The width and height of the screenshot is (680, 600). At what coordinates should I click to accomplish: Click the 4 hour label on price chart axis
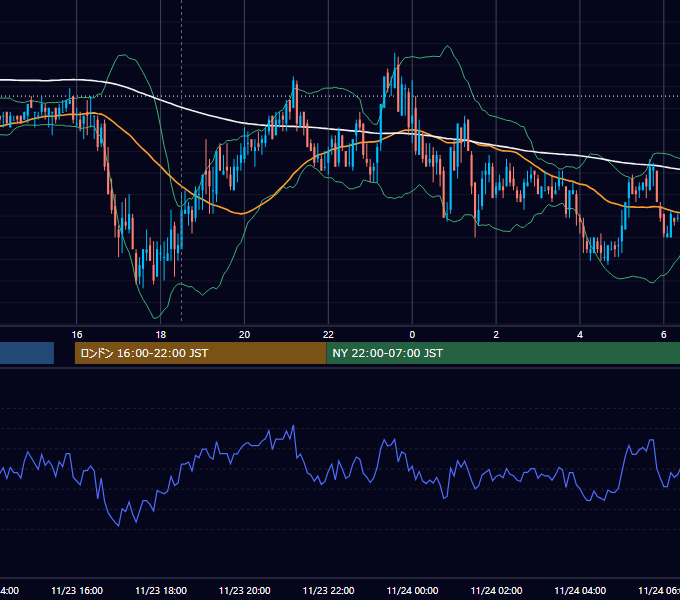[x=580, y=335]
